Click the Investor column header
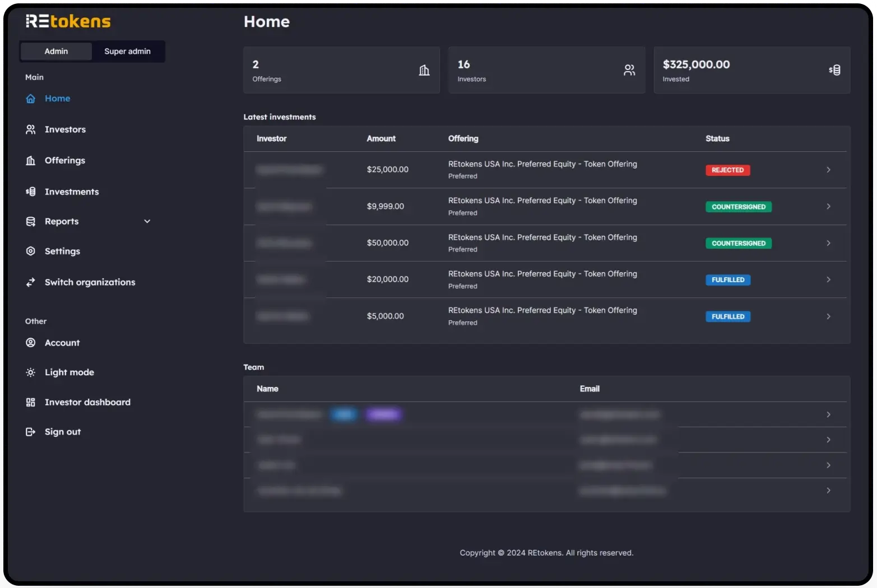The width and height of the screenshot is (877, 588). (272, 139)
